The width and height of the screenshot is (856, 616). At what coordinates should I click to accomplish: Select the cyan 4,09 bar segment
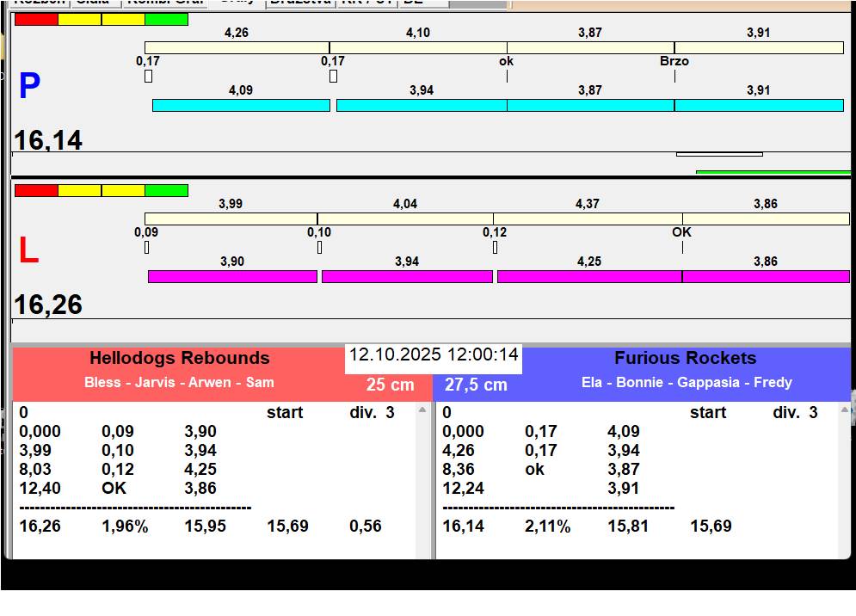click(x=241, y=106)
